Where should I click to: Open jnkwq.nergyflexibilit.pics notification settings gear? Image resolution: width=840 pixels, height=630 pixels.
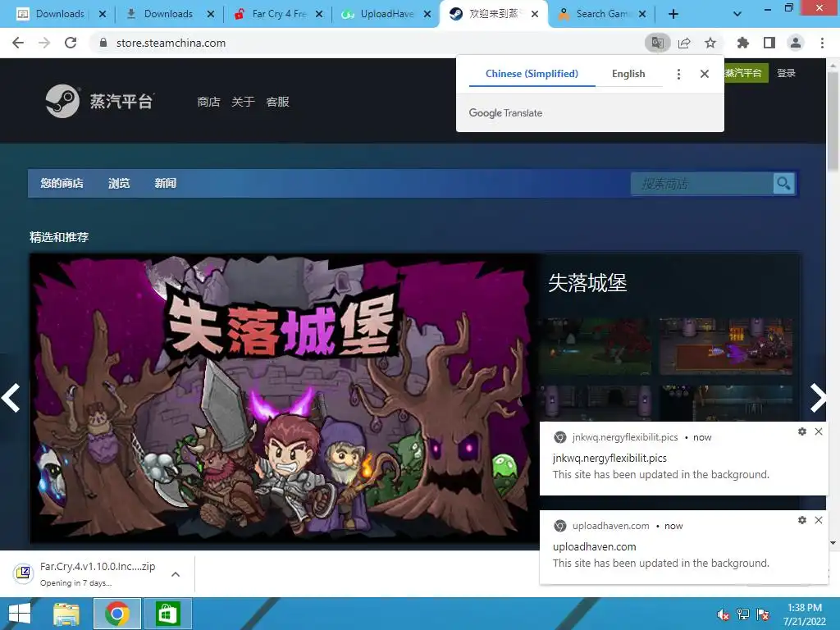point(802,431)
